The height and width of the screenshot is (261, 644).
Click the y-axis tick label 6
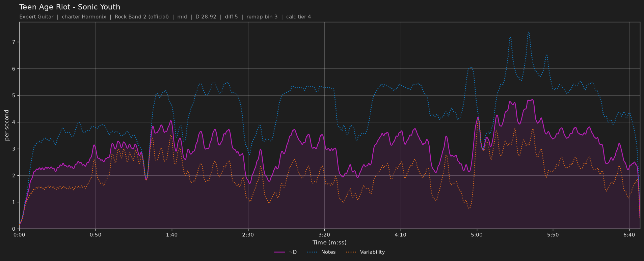coord(14,69)
